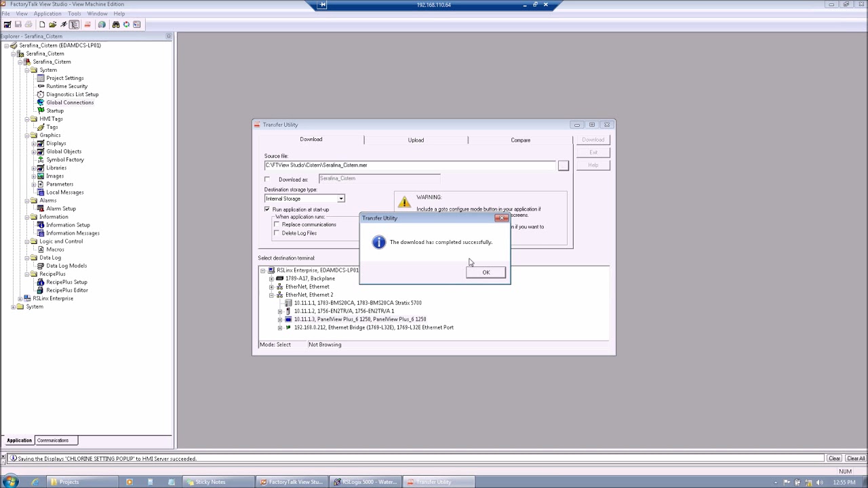Toggle Run application at start-up checkbox
This screenshot has width=868, height=488.
click(267, 209)
